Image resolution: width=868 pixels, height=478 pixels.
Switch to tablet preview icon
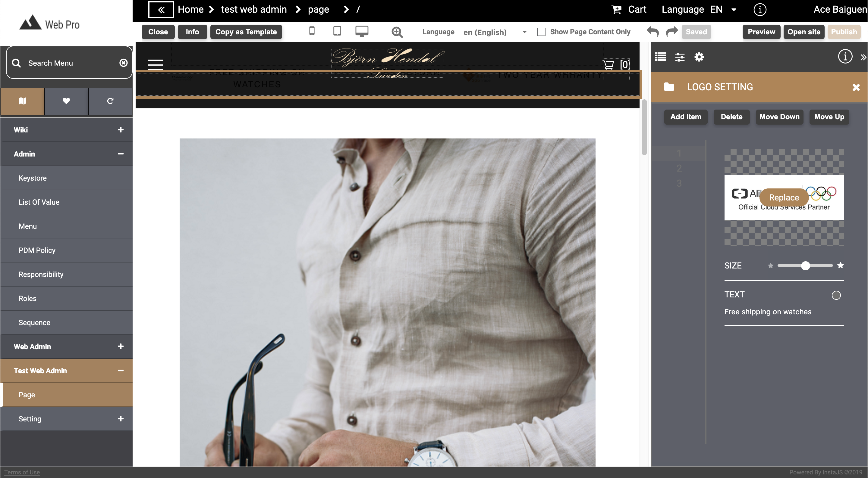(x=337, y=31)
